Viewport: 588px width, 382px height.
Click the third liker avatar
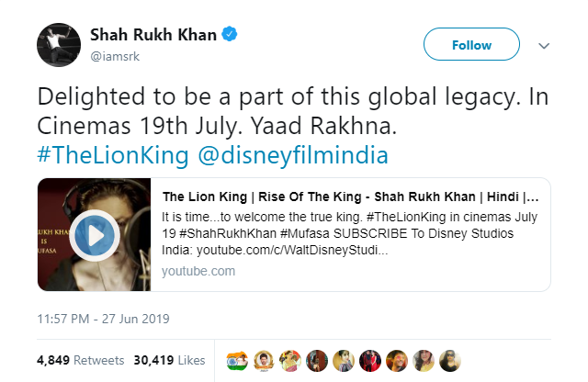coord(290,359)
